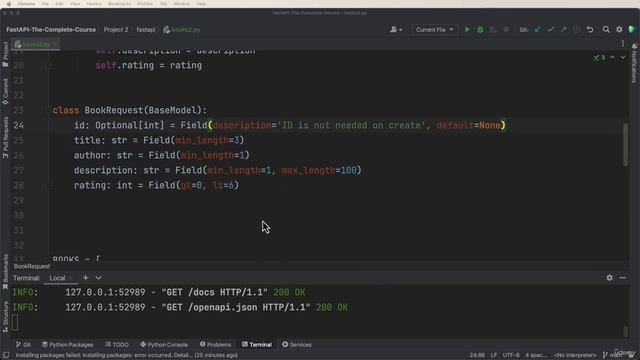The height and width of the screenshot is (360, 640).
Task: Open the Services tool window tab
Action: [297, 345]
